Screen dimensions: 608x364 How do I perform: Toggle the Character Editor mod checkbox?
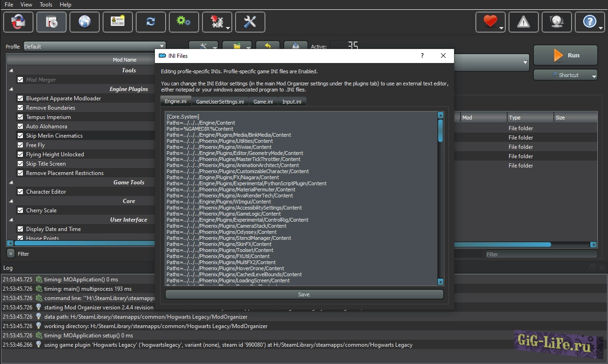[21, 192]
